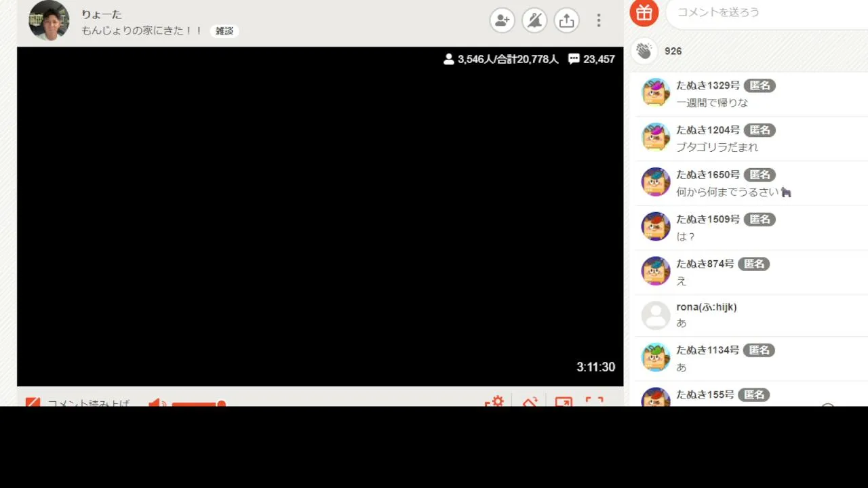This screenshot has width=868, height=488.
Task: Click username たぬき1509号
Action: point(708,219)
